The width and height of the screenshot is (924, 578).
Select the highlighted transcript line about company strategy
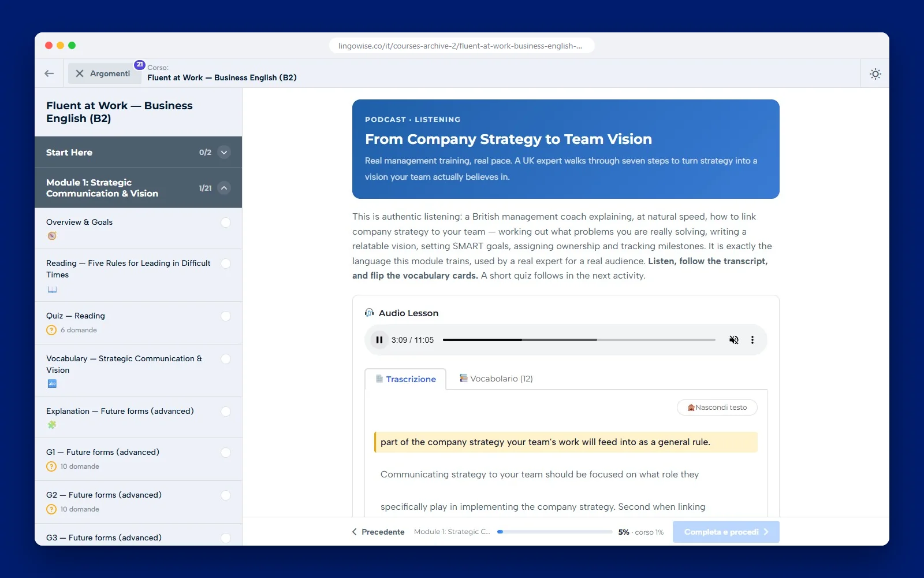566,442
